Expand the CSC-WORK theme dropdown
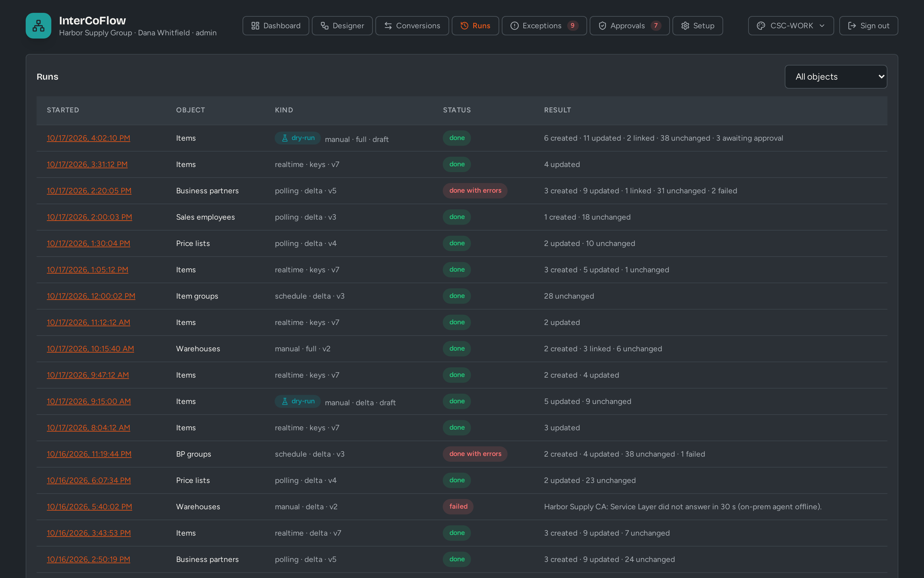924x578 pixels. coord(791,26)
